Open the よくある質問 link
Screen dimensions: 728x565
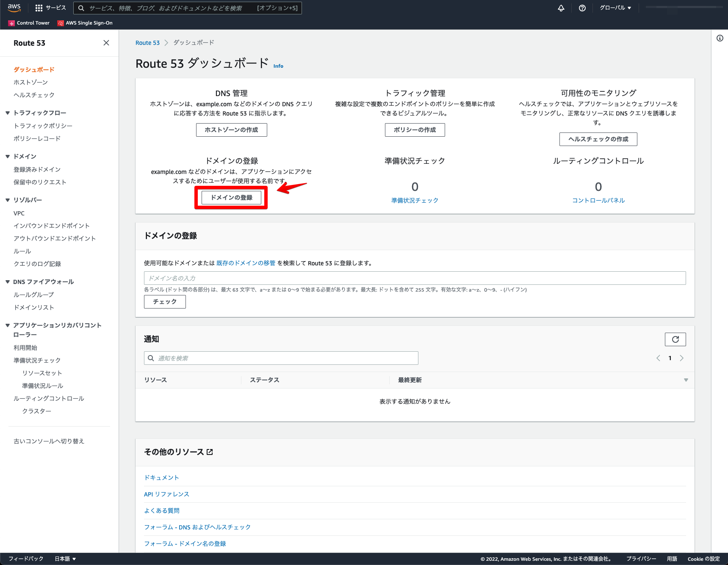tap(162, 510)
